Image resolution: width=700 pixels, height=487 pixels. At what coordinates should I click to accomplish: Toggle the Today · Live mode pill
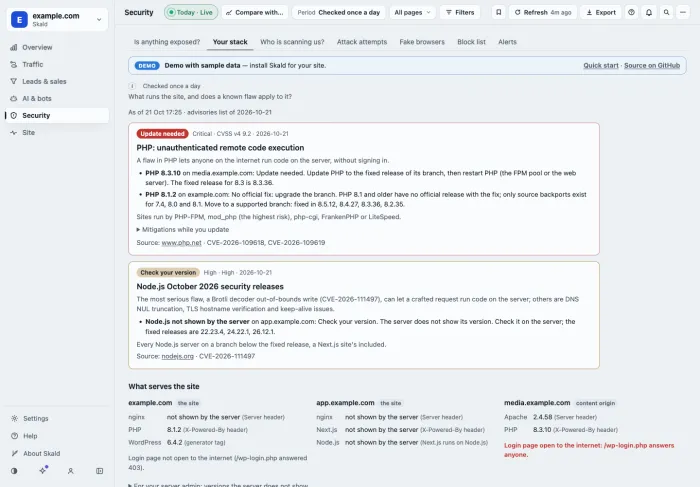pos(191,12)
